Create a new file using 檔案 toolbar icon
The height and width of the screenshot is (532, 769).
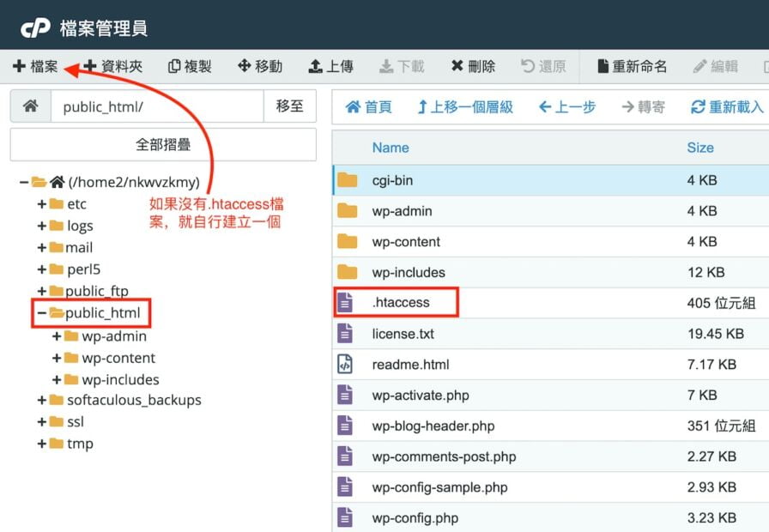click(35, 64)
